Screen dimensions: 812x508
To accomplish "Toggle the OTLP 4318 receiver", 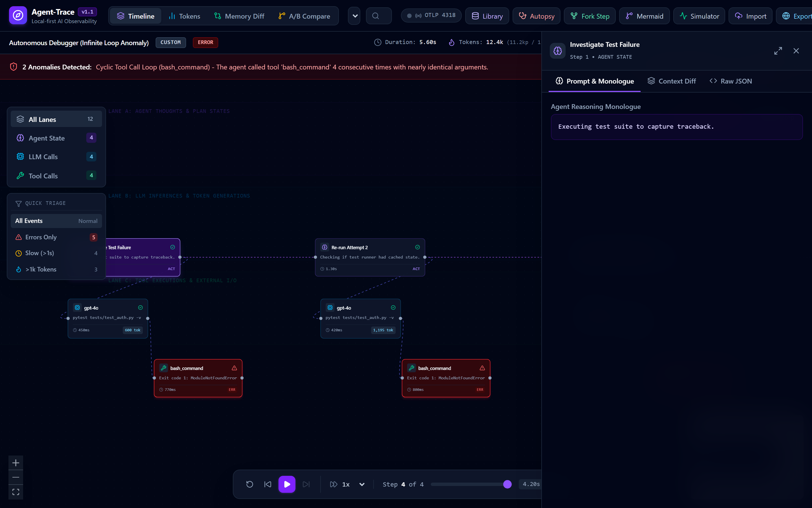I will pos(431,16).
